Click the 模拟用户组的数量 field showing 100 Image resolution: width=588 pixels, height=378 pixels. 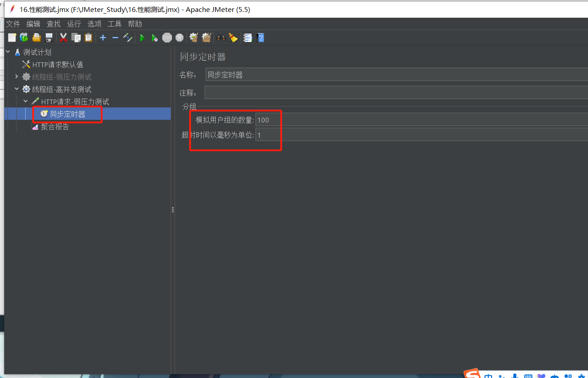(x=421, y=120)
